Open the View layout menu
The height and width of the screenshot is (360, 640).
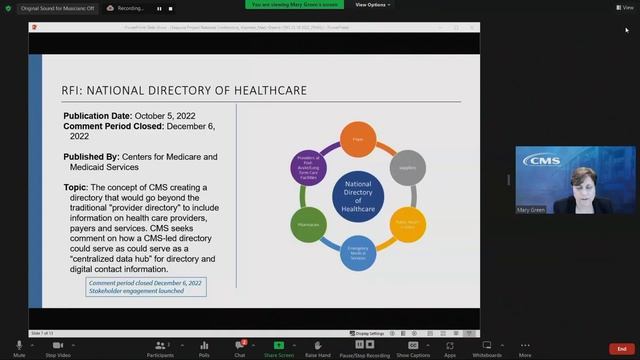[625, 7]
